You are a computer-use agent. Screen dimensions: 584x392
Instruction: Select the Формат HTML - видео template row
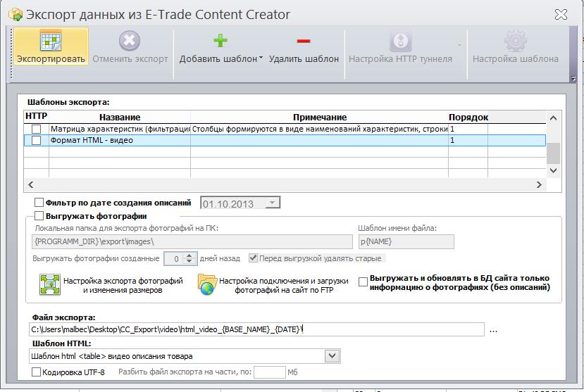[x=285, y=140]
